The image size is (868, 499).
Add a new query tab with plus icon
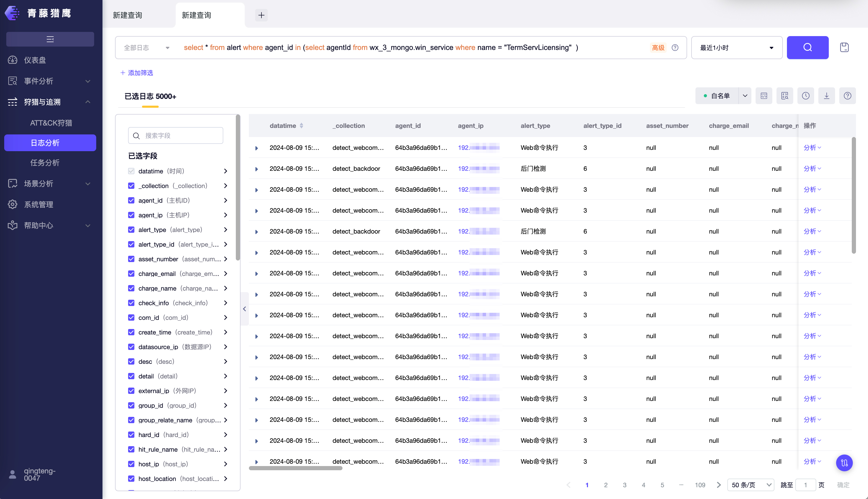pos(261,15)
